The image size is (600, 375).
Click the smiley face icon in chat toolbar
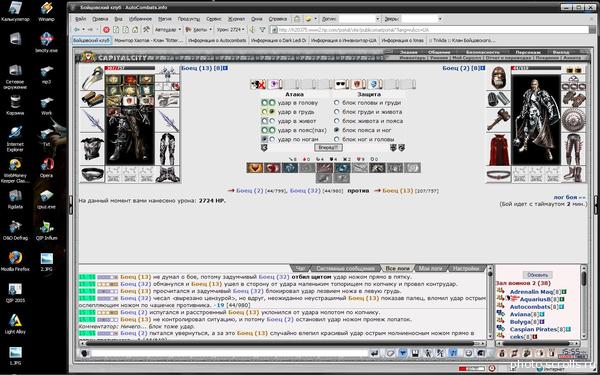(x=468, y=353)
